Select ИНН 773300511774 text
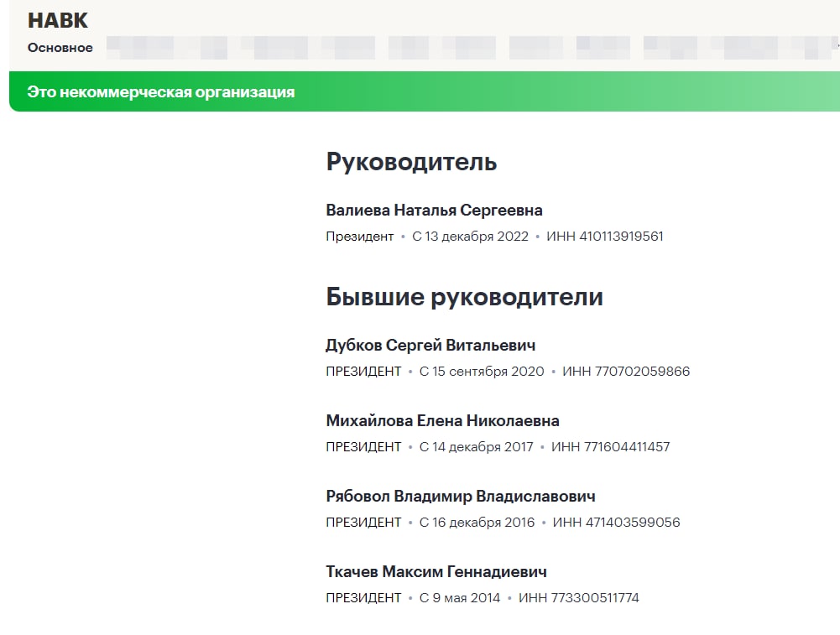The height and width of the screenshot is (635, 840). 579,597
